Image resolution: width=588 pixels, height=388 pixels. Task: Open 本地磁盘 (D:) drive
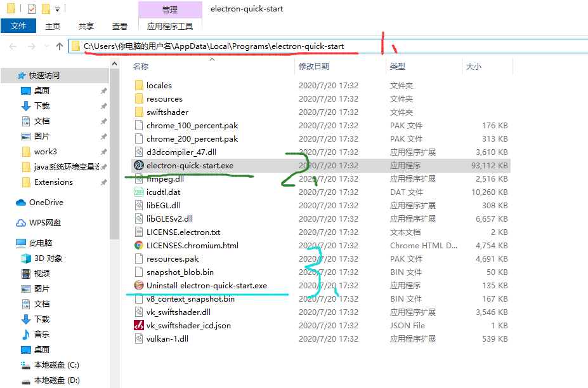pyautogui.click(x=56, y=380)
